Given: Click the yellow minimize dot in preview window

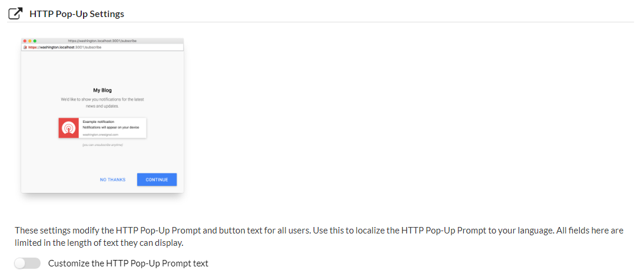Looking at the screenshot, I should [30, 41].
